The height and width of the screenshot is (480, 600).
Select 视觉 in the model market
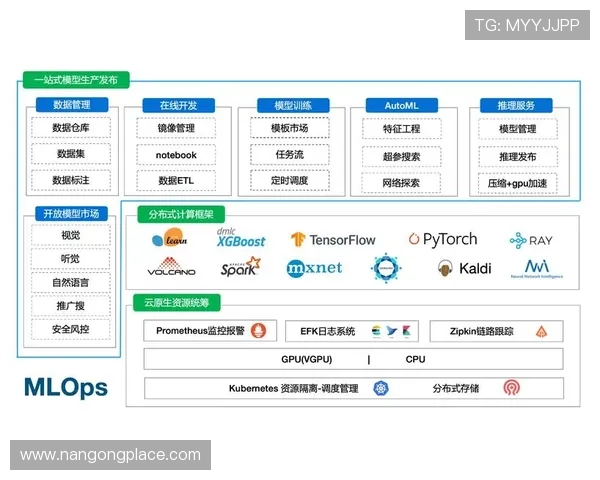(70, 235)
